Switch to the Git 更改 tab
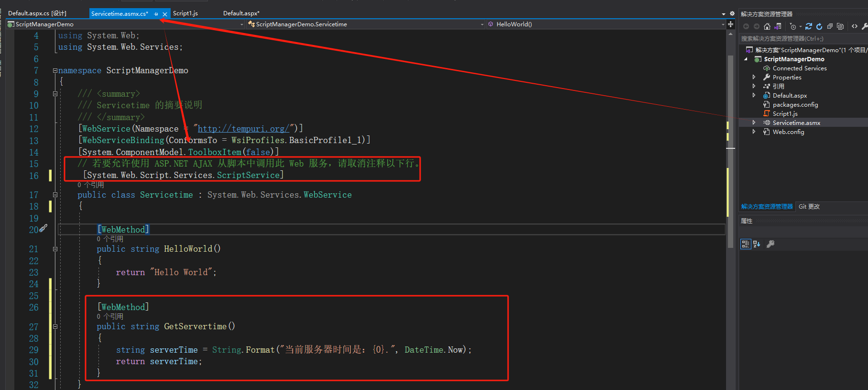The image size is (868, 390). 809,207
